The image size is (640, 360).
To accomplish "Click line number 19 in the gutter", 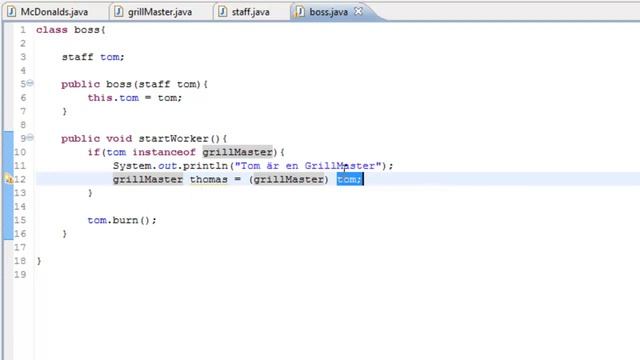I will 20,274.
